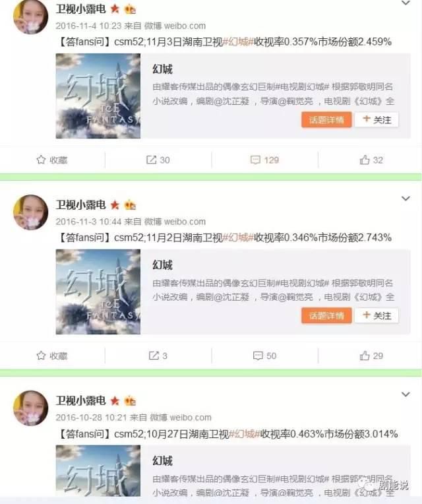
Task: Like the post with 29 likes
Action: click(x=371, y=356)
